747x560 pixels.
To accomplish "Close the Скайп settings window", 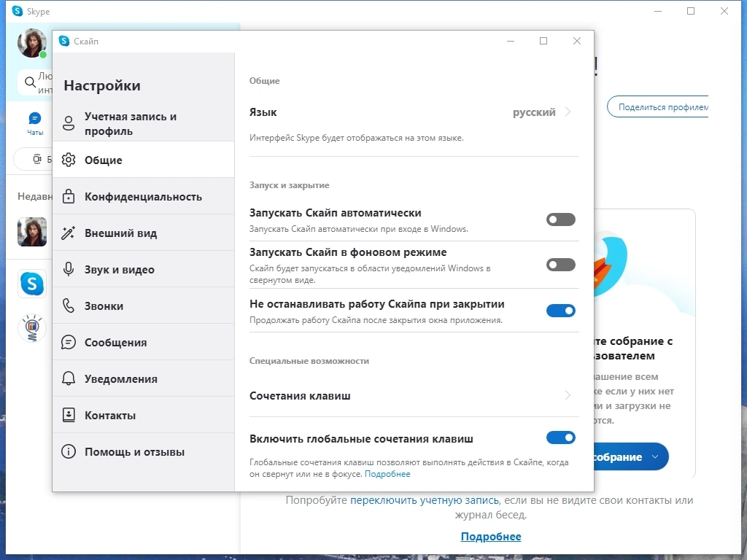I will (x=577, y=41).
